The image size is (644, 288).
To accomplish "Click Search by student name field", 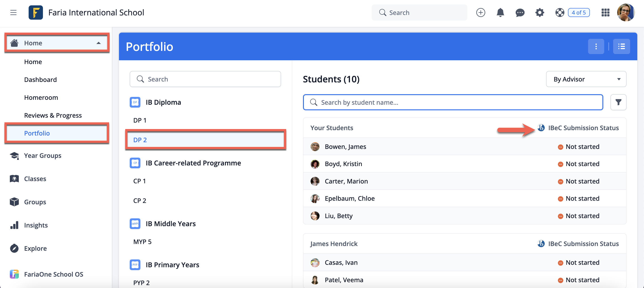I will tap(453, 102).
